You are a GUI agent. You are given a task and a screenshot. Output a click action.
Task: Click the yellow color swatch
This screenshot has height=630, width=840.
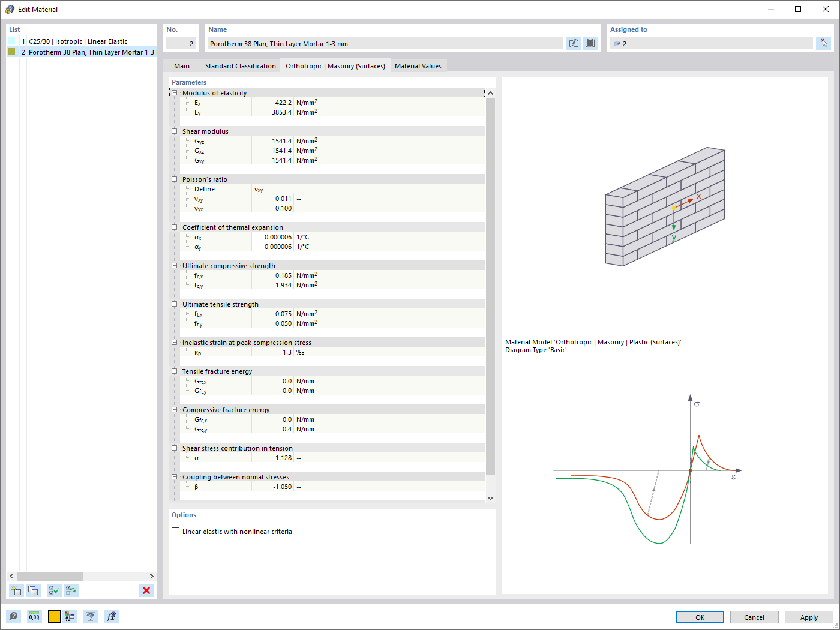pyautogui.click(x=53, y=616)
